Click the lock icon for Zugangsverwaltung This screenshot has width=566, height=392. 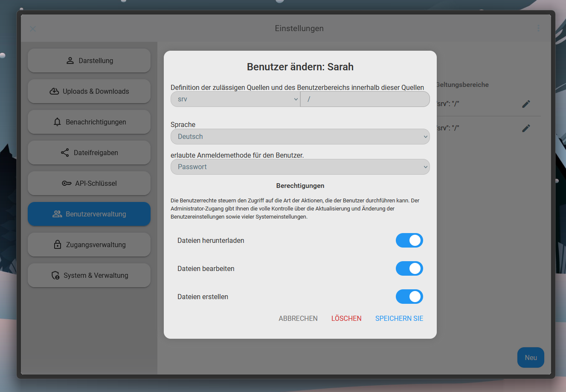coord(58,245)
